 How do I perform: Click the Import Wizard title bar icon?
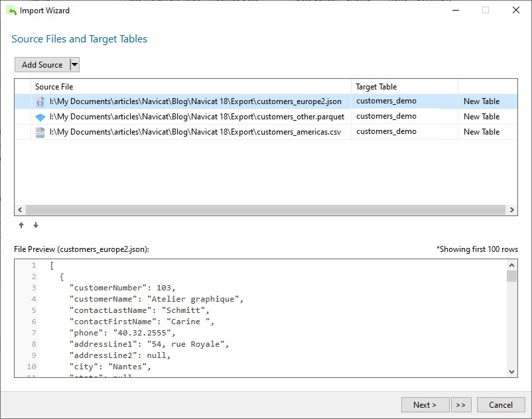click(x=11, y=11)
